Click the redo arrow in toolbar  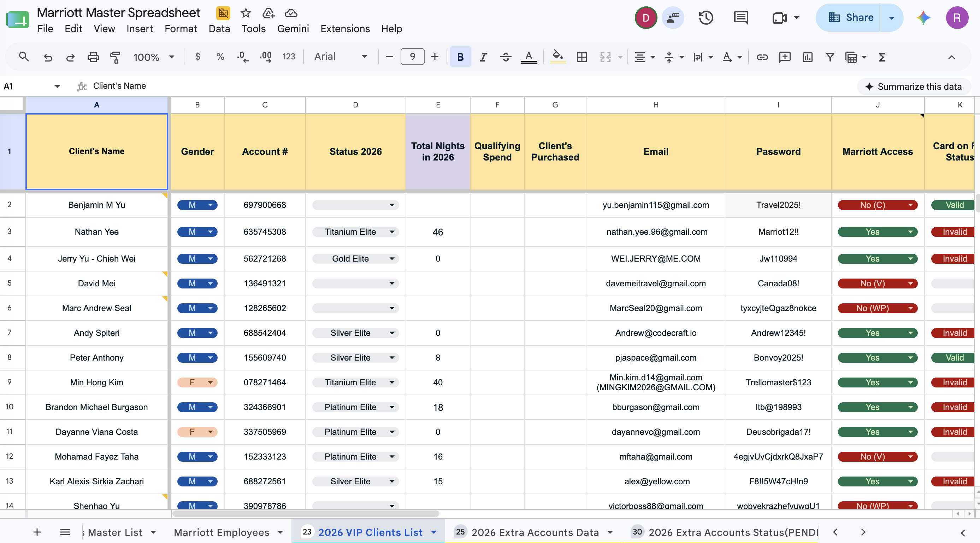(70, 57)
